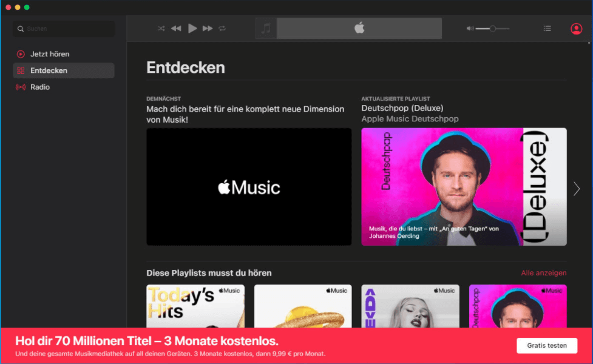The height and width of the screenshot is (364, 593).
Task: Click the Radio broadcast icon
Action: [x=21, y=87]
